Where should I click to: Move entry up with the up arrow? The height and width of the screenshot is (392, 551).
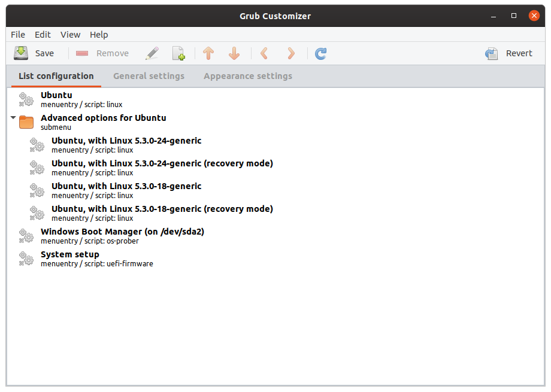[x=208, y=53]
